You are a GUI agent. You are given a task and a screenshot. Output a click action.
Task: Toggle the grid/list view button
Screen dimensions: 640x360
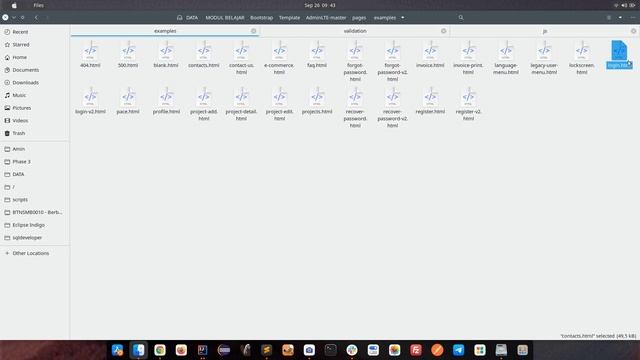(x=609, y=18)
